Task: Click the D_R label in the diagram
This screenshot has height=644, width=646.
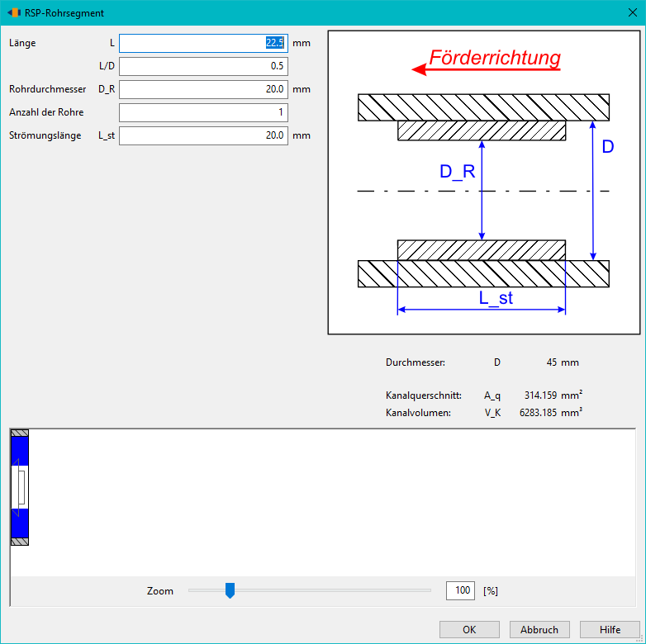Action: [458, 171]
